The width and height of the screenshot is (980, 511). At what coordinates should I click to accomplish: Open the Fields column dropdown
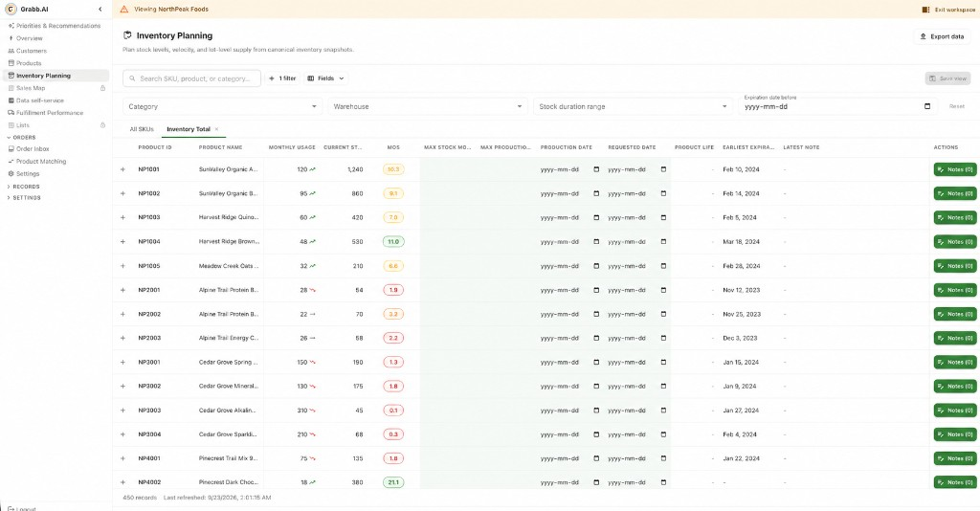click(x=325, y=78)
